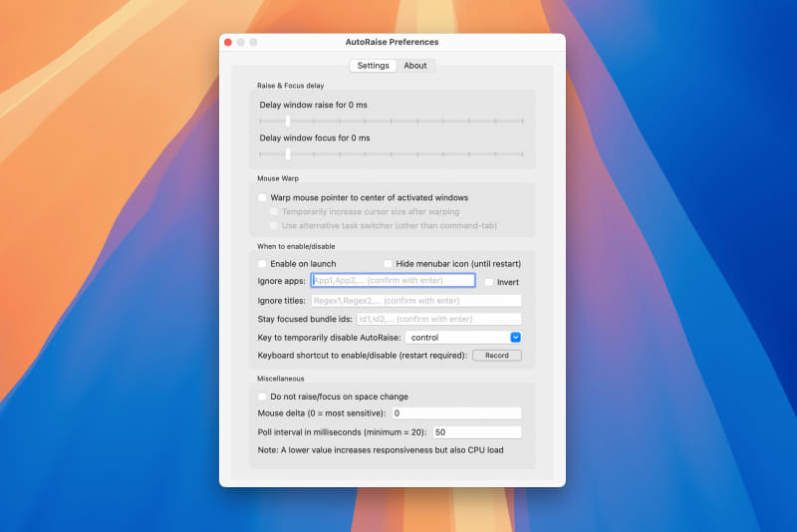Check the Enable on launch checkbox

[x=262, y=264]
